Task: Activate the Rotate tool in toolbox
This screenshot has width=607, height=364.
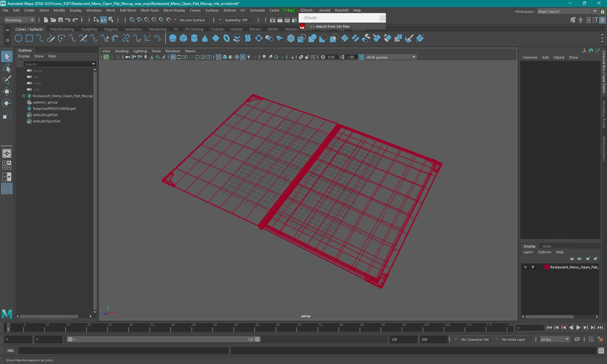Action: point(7,103)
